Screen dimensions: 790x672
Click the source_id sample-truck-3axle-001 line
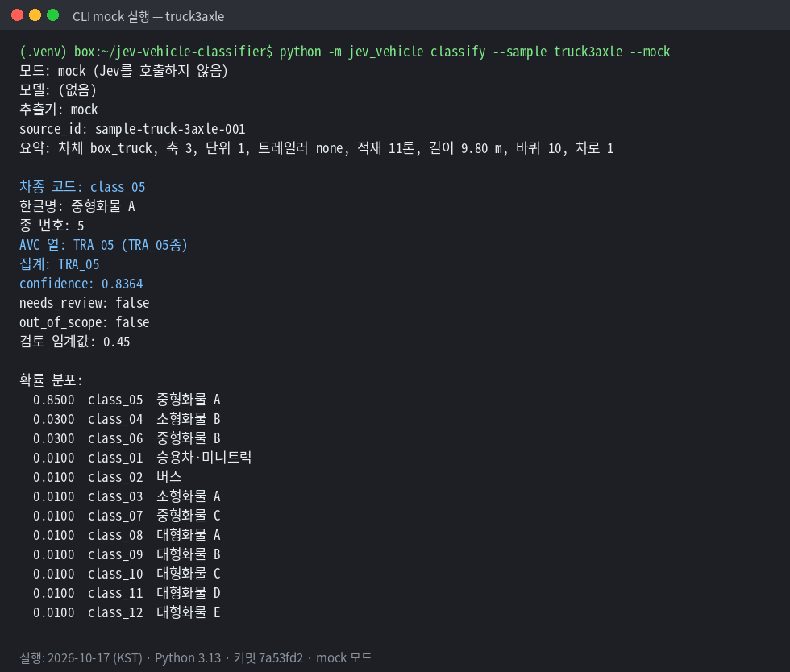[x=132, y=129]
